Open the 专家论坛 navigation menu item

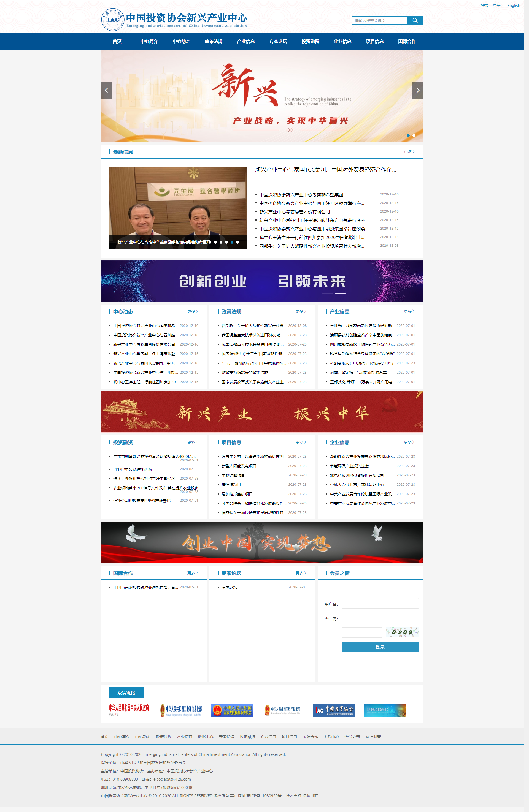[x=278, y=41]
